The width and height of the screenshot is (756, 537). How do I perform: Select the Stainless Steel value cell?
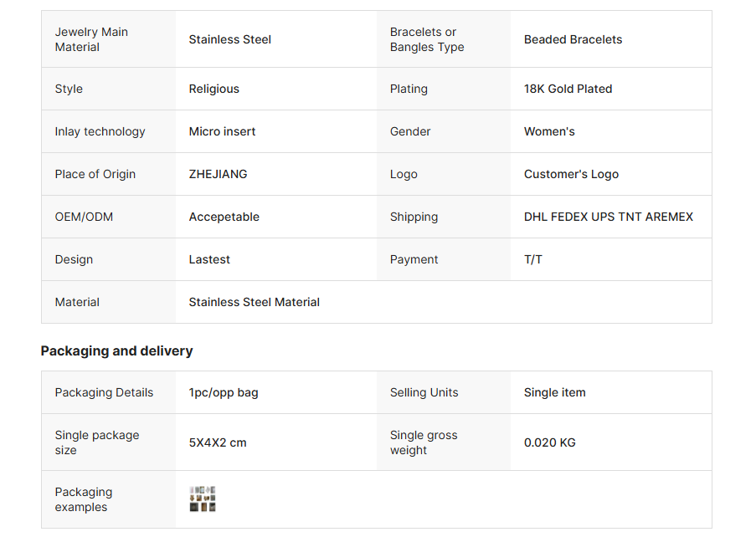coord(230,39)
